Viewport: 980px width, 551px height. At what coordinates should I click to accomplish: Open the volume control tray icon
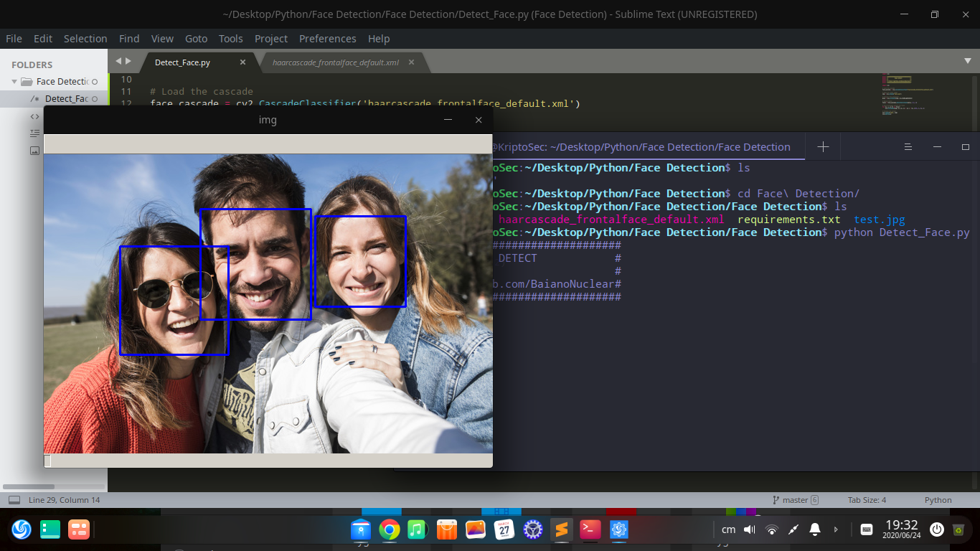(x=750, y=529)
